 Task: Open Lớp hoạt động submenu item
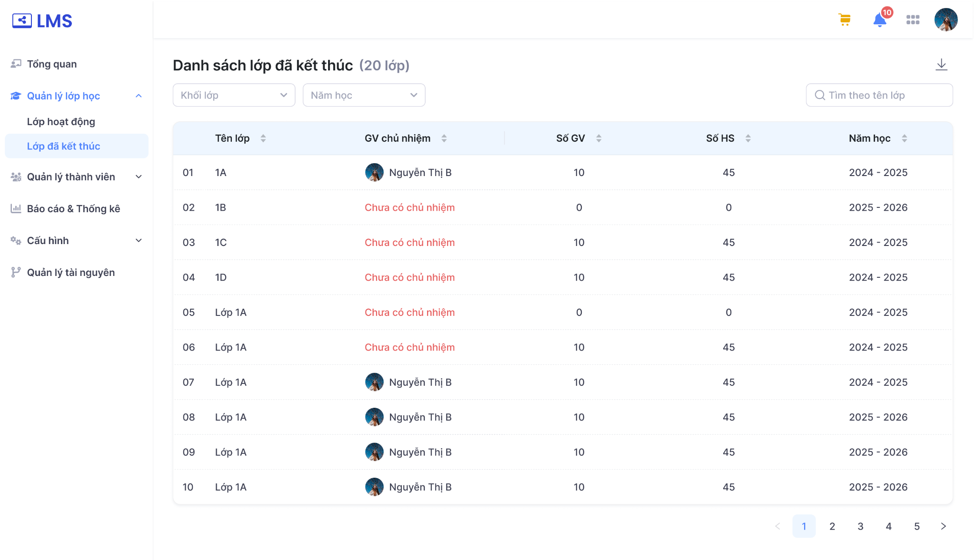click(x=61, y=122)
